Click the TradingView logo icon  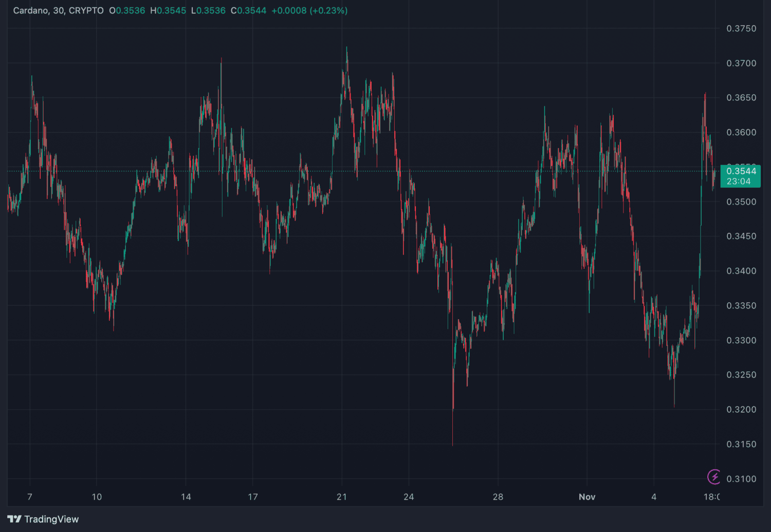pos(14,519)
